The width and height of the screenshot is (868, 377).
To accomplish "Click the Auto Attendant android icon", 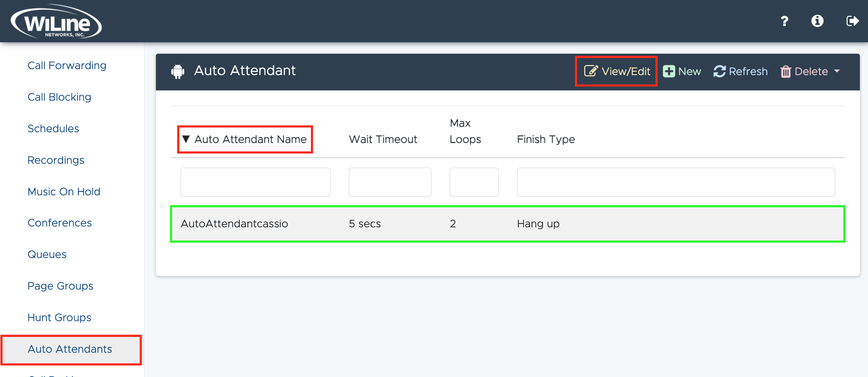I will coord(178,71).
